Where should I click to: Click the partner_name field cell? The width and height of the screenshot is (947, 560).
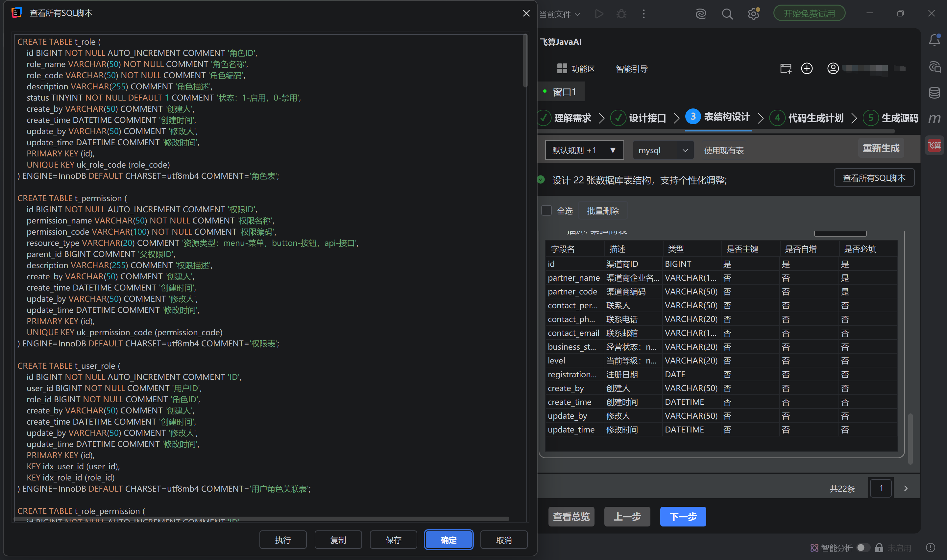[x=574, y=278]
